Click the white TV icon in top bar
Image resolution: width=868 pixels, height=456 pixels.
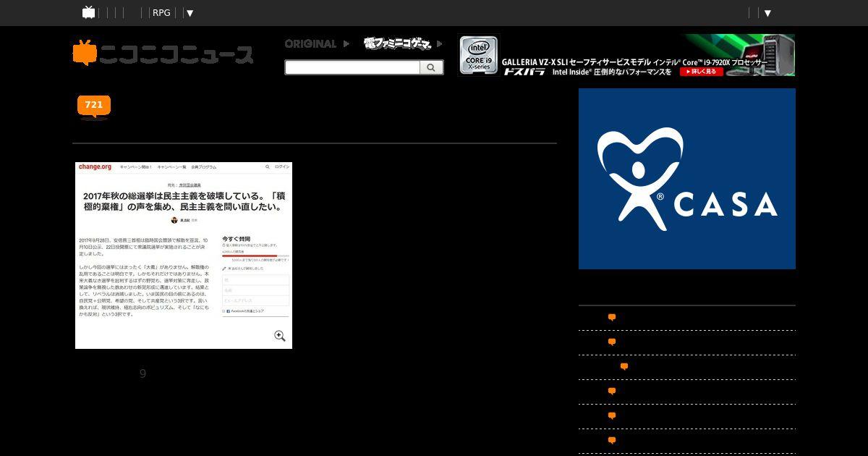click(x=89, y=12)
